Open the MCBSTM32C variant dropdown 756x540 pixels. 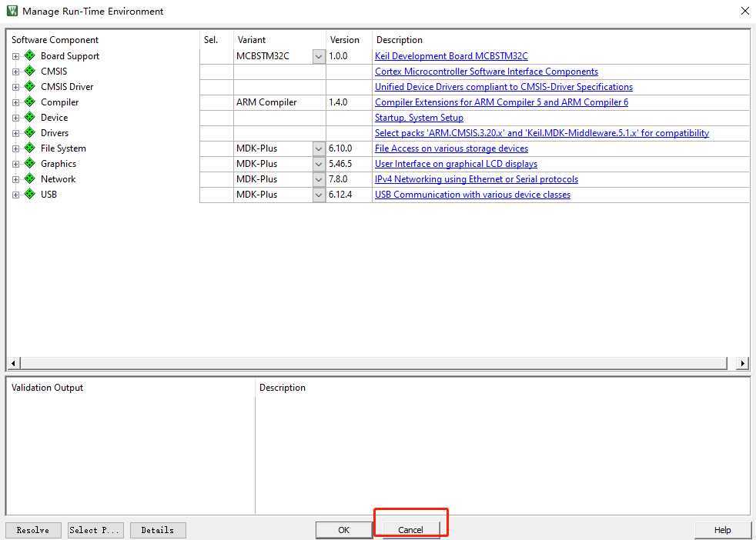(319, 56)
